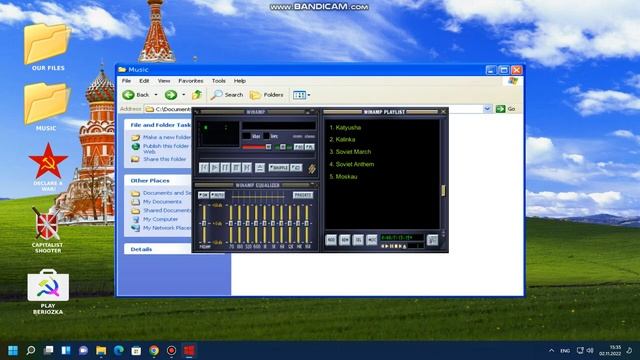Open Windows Start button on taskbar
Viewport: 640px width, 360px height.
coord(13,351)
